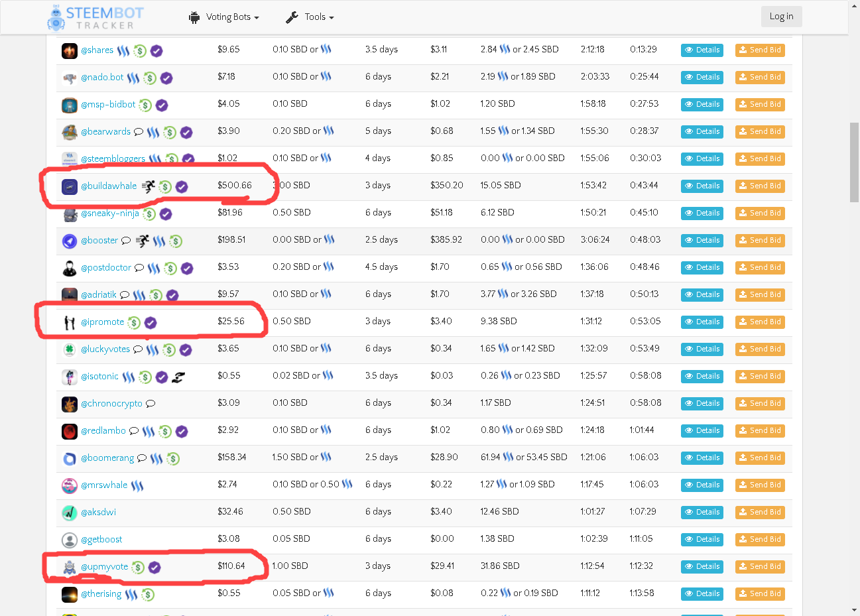Open the @steembloggers bot link
Image resolution: width=860 pixels, height=616 pixels.
(113, 159)
